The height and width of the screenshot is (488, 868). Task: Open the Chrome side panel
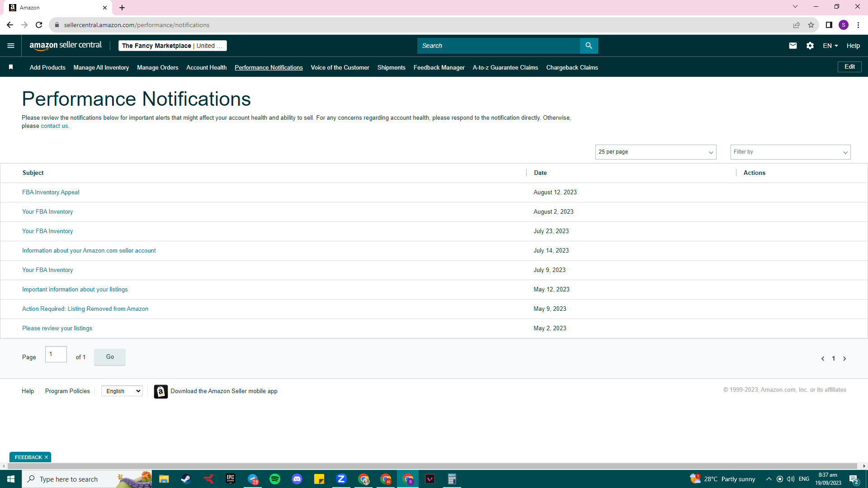click(x=829, y=25)
